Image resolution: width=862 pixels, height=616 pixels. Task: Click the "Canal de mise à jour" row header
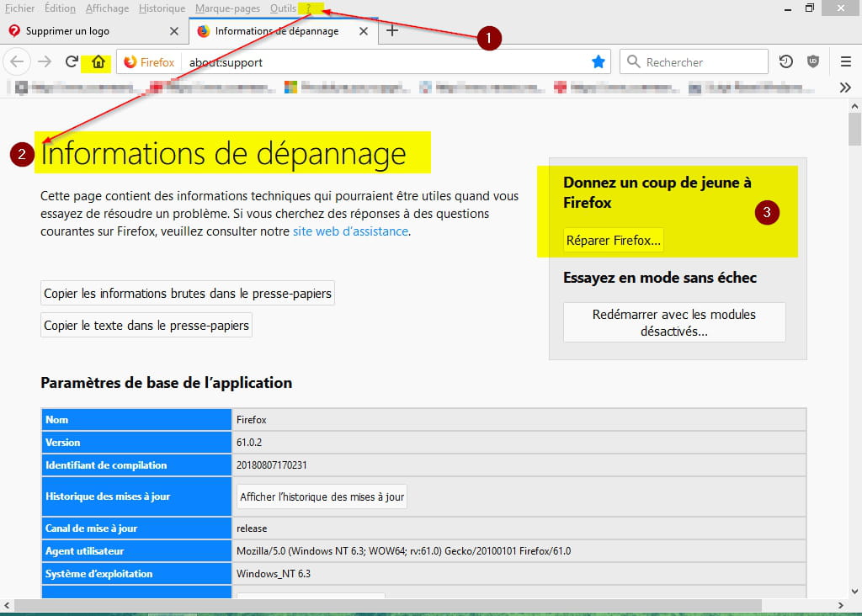(136, 528)
